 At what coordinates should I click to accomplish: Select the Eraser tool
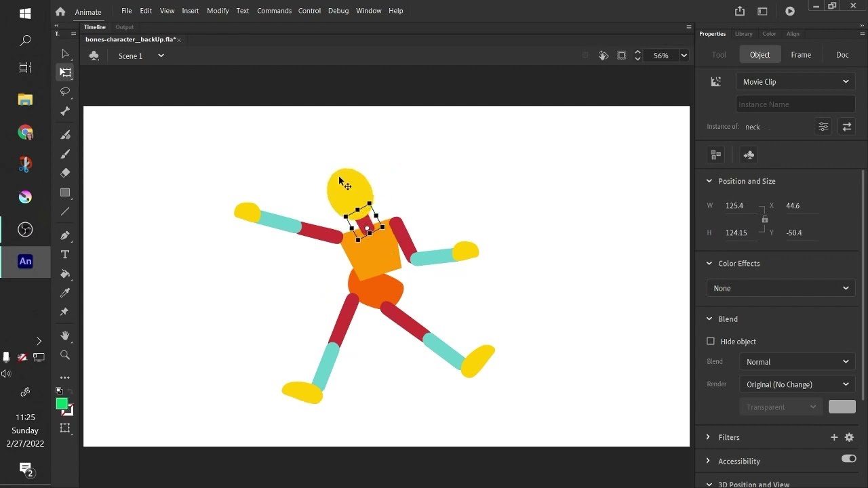tap(65, 173)
